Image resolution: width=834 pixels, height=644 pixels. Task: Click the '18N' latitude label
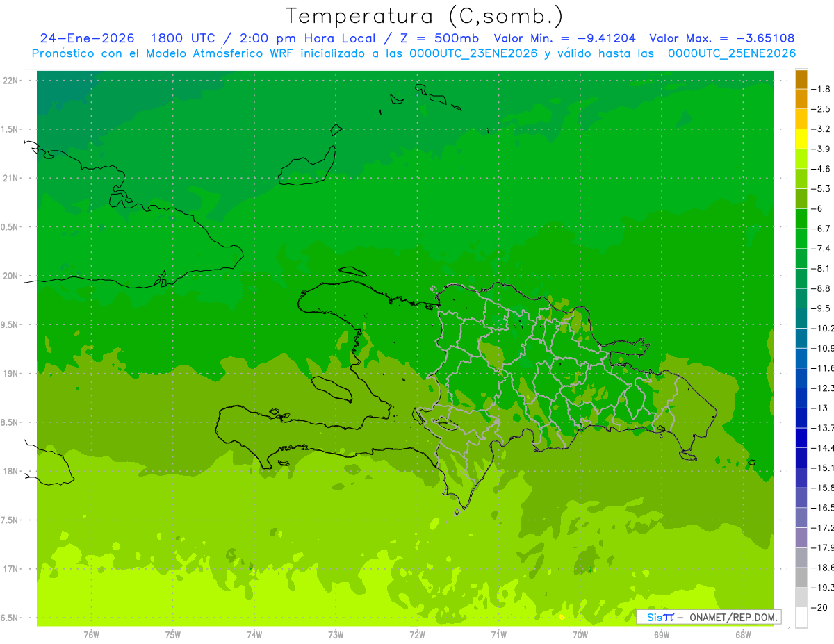[x=10, y=471]
